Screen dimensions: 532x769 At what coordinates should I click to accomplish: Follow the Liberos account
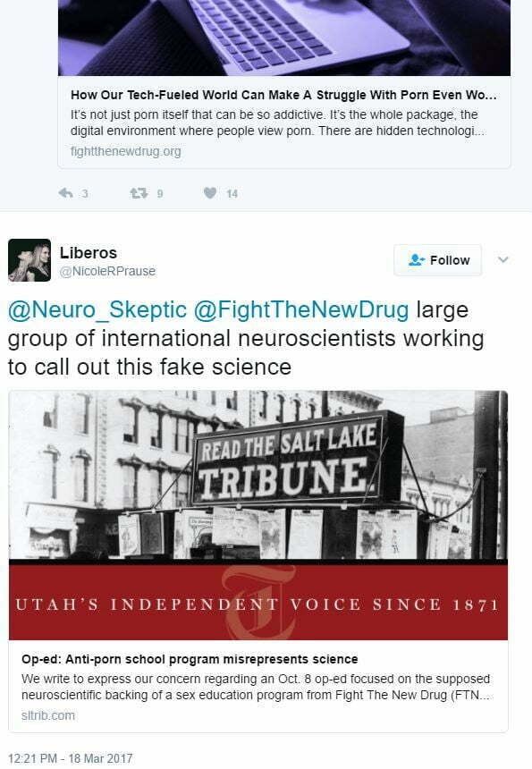[437, 260]
